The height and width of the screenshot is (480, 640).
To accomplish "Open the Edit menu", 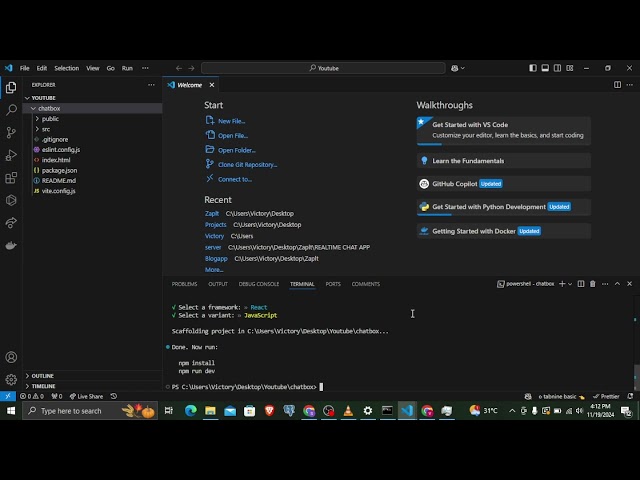I will [42, 68].
